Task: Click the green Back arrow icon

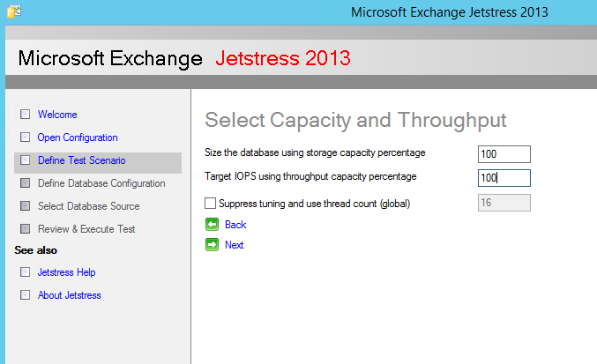Action: tap(212, 225)
